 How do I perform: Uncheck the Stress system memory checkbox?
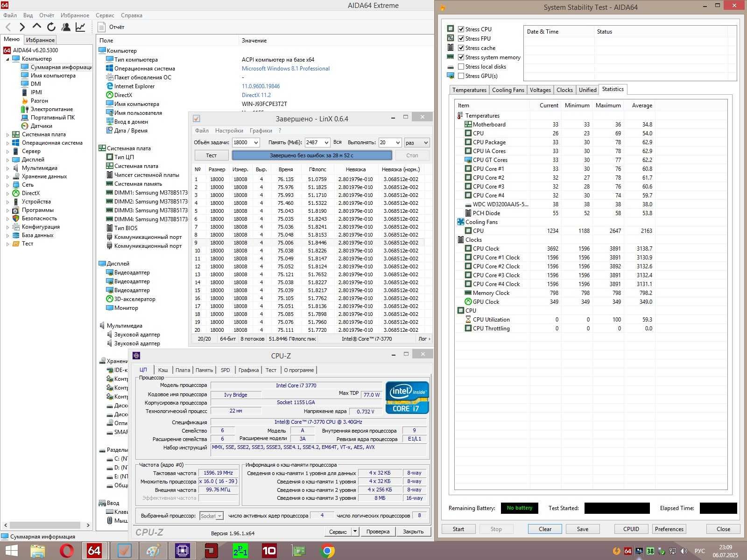461,57
